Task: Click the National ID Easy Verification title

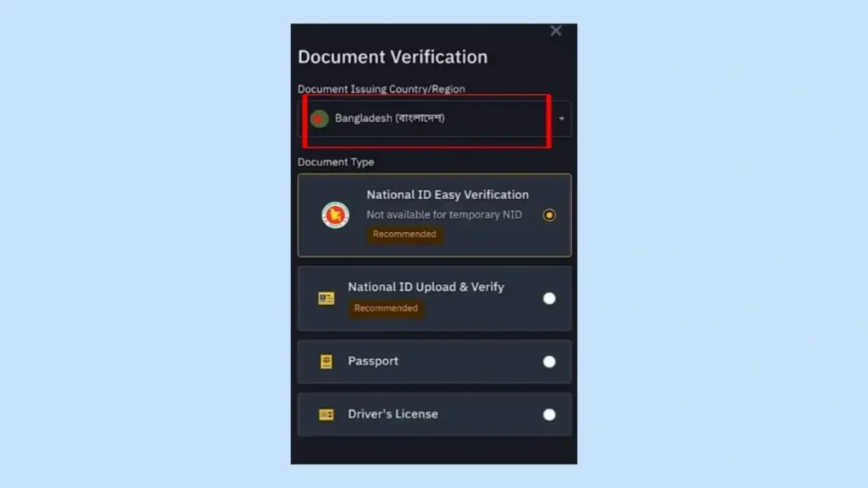Action: [448, 195]
